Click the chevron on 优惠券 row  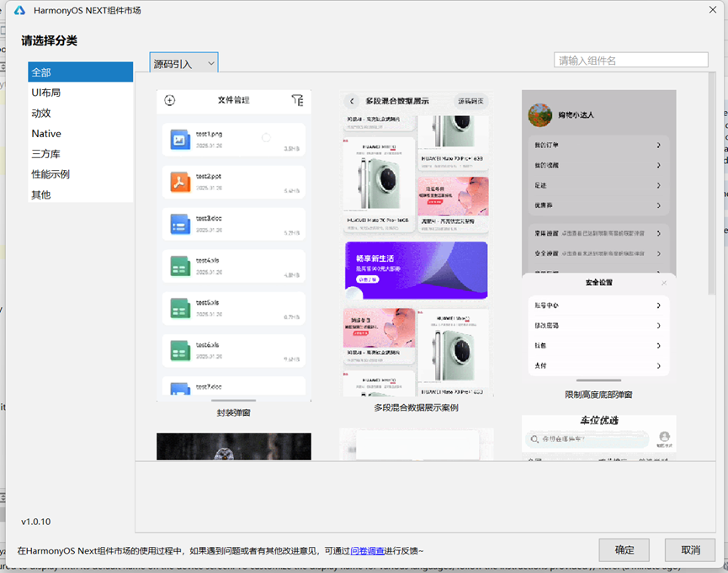tap(658, 205)
